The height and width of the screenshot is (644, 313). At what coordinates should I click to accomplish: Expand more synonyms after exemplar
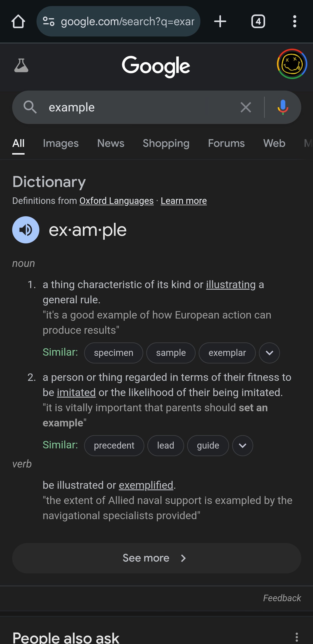[x=269, y=353]
